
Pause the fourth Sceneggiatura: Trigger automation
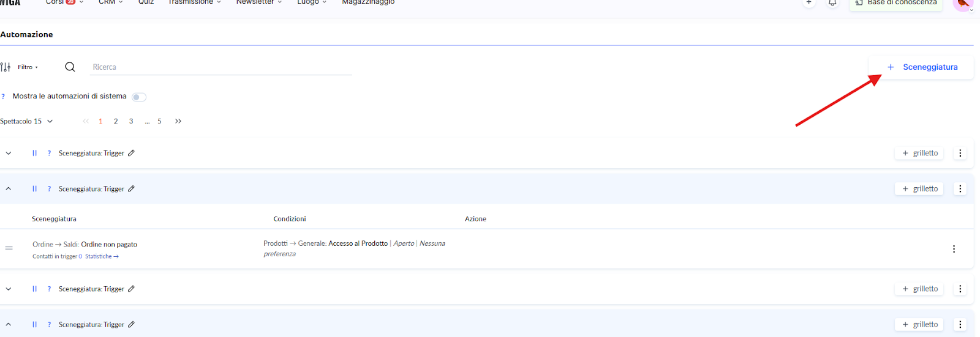34,324
